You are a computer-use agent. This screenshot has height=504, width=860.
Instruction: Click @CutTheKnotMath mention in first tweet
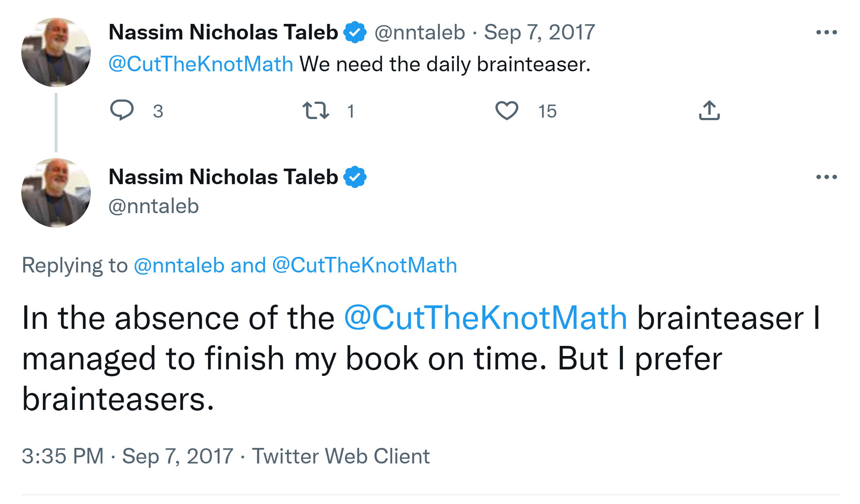click(201, 64)
